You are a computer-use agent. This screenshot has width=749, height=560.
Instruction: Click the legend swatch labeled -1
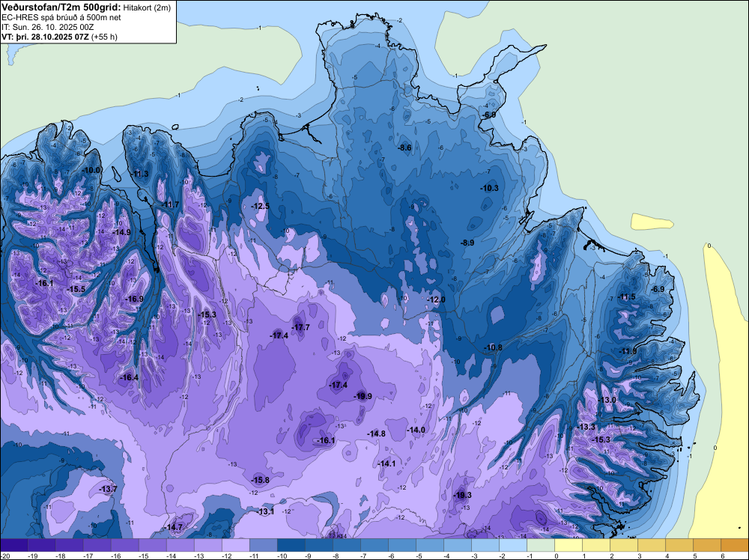pos(540,545)
